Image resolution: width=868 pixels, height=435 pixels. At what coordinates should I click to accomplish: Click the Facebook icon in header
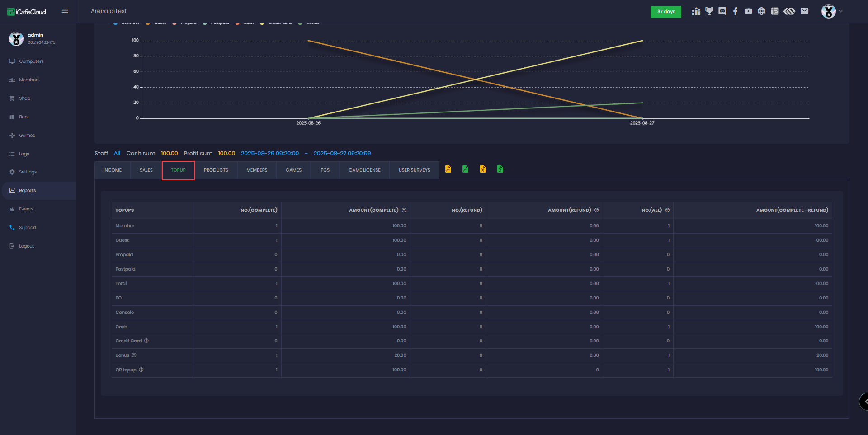(735, 11)
